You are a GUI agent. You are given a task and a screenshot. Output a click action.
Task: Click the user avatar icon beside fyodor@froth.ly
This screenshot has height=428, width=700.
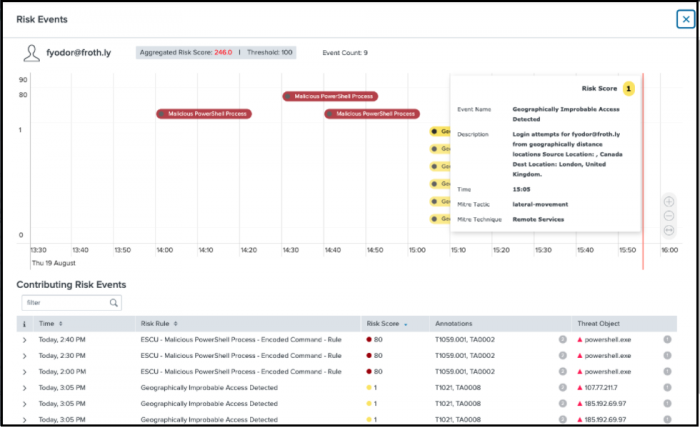click(x=31, y=53)
